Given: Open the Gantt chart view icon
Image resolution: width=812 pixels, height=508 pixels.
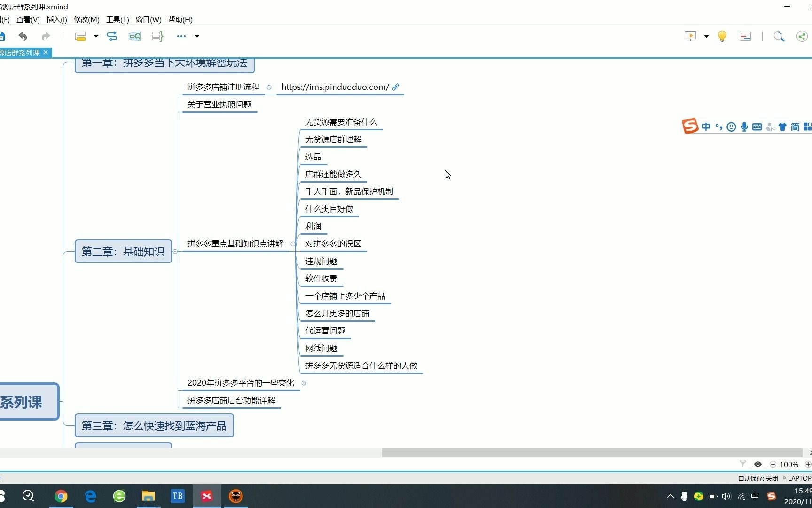Looking at the screenshot, I should click(x=745, y=36).
